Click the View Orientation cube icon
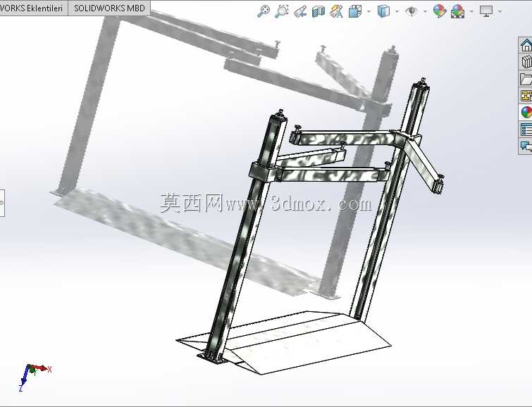Viewport: 532px width, 407px height. pos(355,11)
